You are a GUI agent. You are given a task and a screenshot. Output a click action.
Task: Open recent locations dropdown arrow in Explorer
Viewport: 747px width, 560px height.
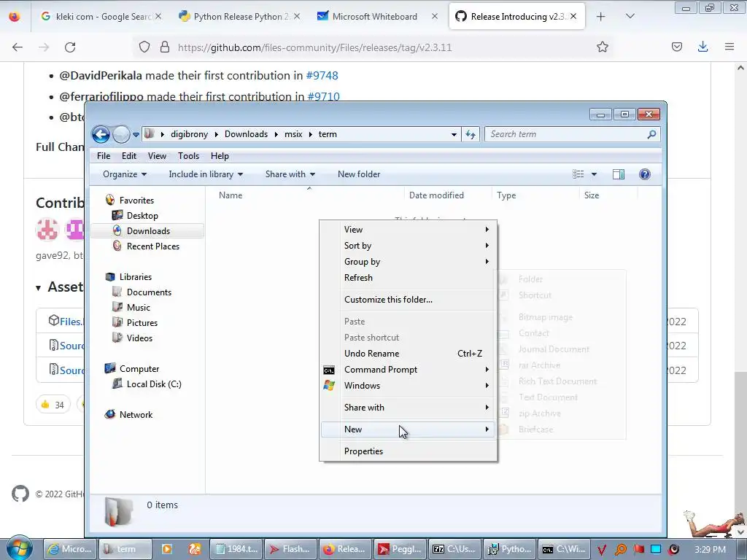coord(136,135)
